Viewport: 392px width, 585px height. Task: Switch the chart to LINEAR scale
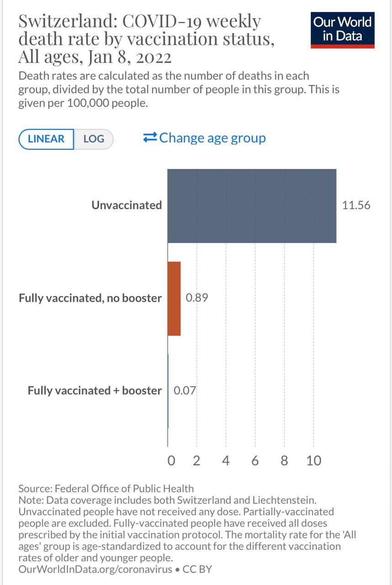[x=46, y=139]
